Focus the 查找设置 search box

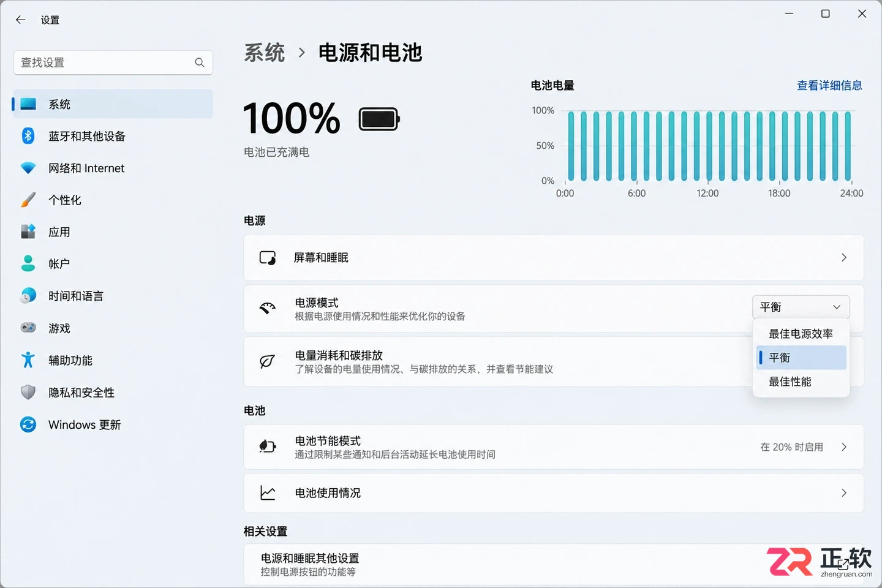coord(113,62)
